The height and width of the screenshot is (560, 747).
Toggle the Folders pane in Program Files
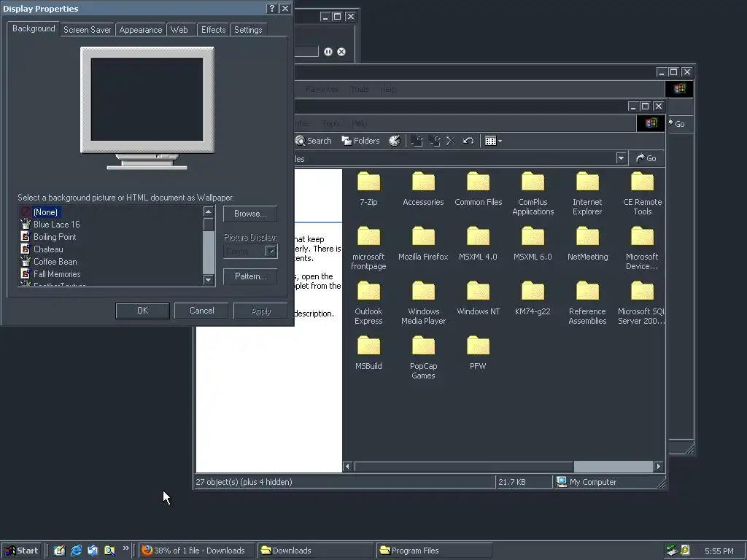pos(360,141)
